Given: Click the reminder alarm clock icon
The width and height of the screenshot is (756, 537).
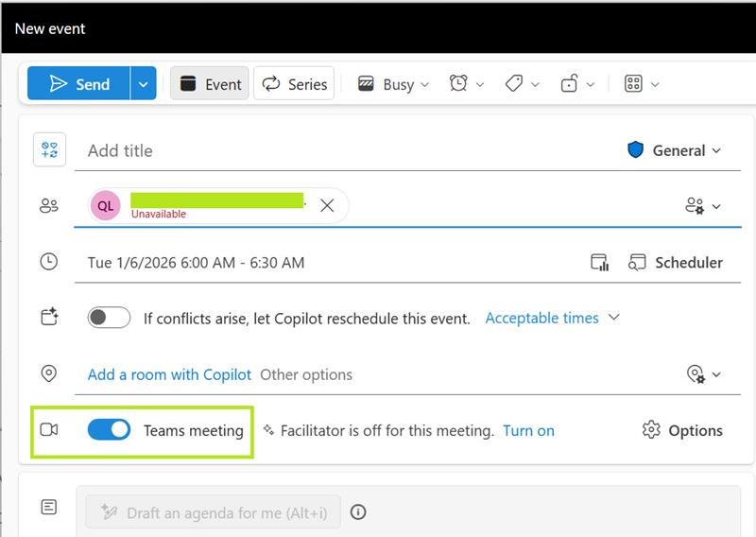Looking at the screenshot, I should coord(458,83).
